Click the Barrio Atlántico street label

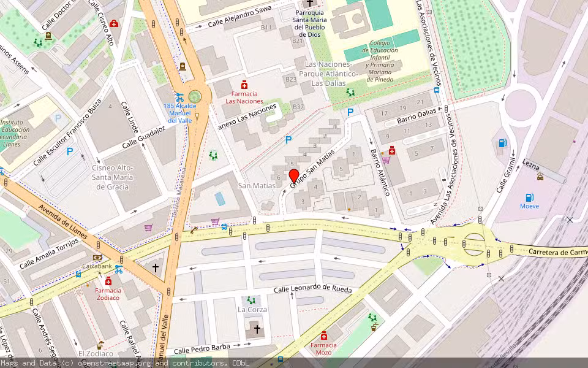380,172
